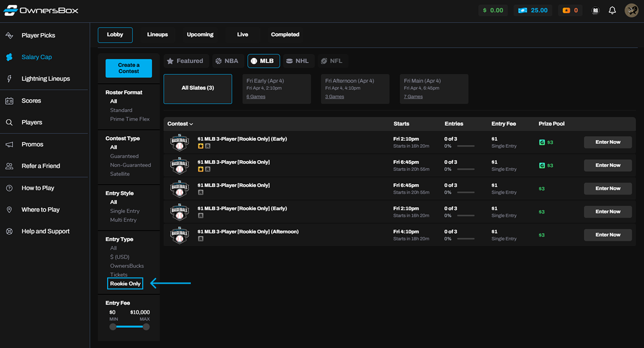This screenshot has width=644, height=348.
Task: Filter contests by Non-Guaranteed type
Action: tap(130, 165)
